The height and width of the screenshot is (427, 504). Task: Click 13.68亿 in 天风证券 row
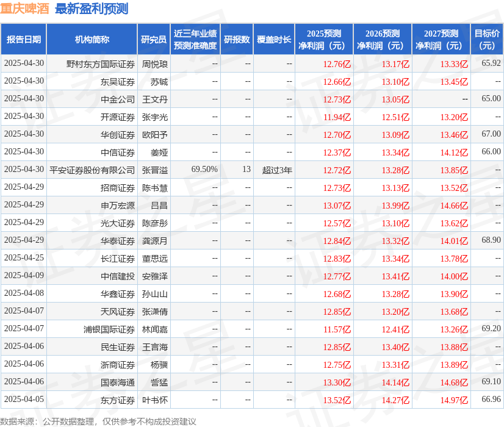pos(454,311)
